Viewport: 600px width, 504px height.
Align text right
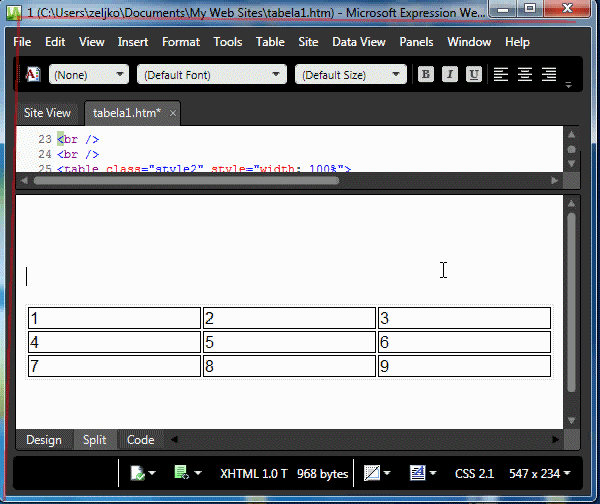tap(549, 75)
